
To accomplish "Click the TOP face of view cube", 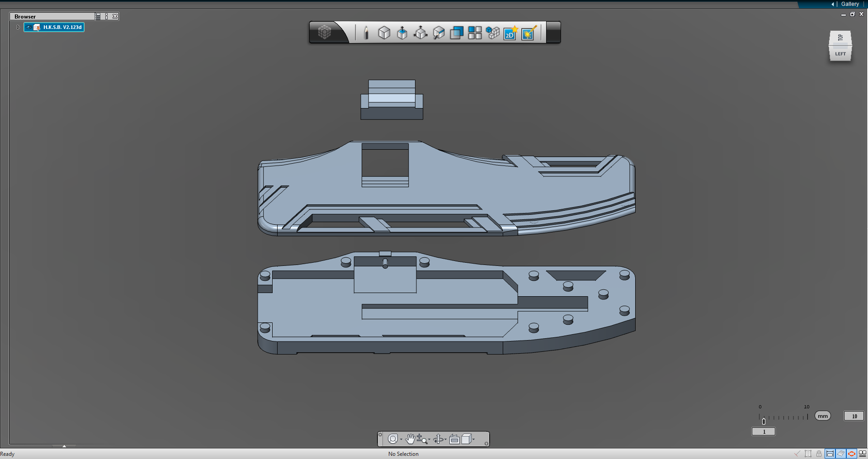I will point(840,38).
